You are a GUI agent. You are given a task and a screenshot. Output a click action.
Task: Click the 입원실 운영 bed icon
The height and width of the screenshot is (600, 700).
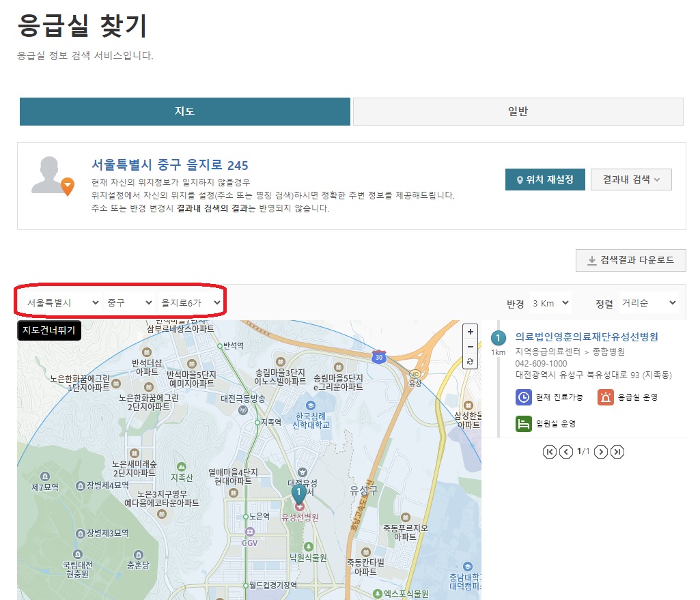pyautogui.click(x=524, y=424)
